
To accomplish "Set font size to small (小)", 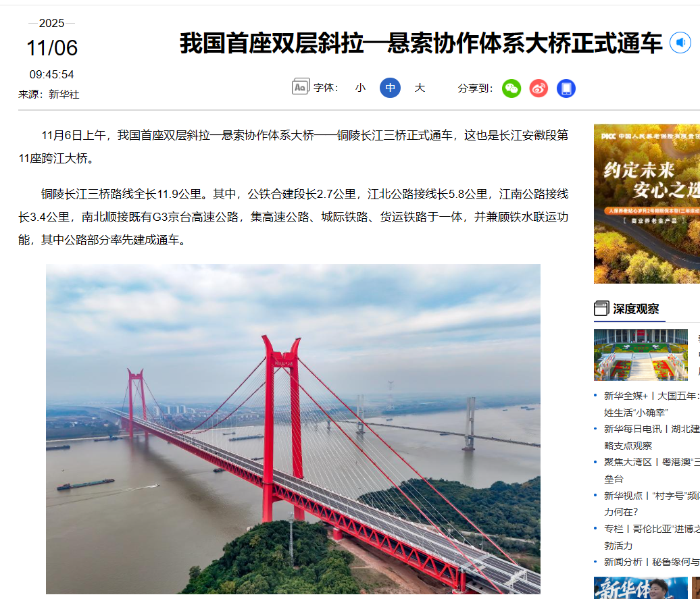I will click(x=360, y=88).
